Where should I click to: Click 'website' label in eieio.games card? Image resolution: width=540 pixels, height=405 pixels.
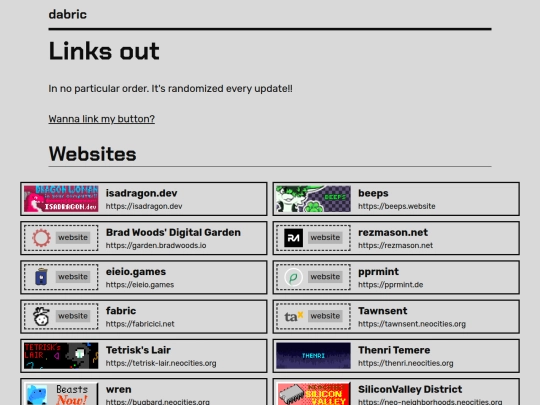click(x=73, y=277)
